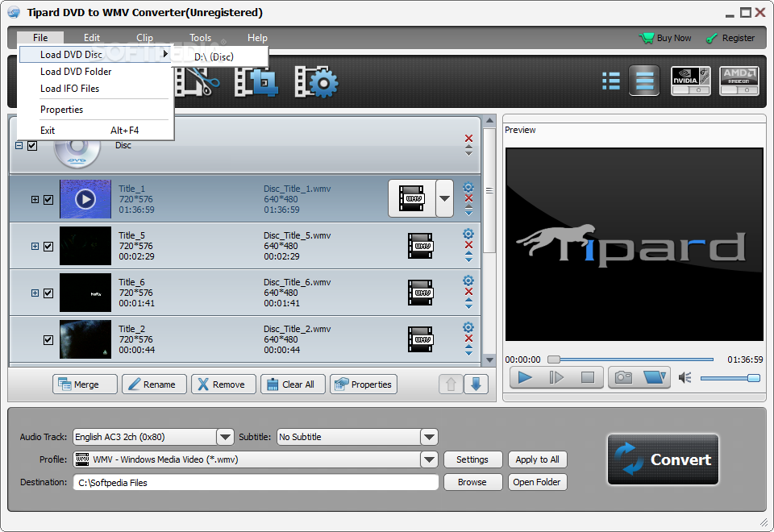774x532 pixels.
Task: Click the Rename button
Action: click(155, 384)
